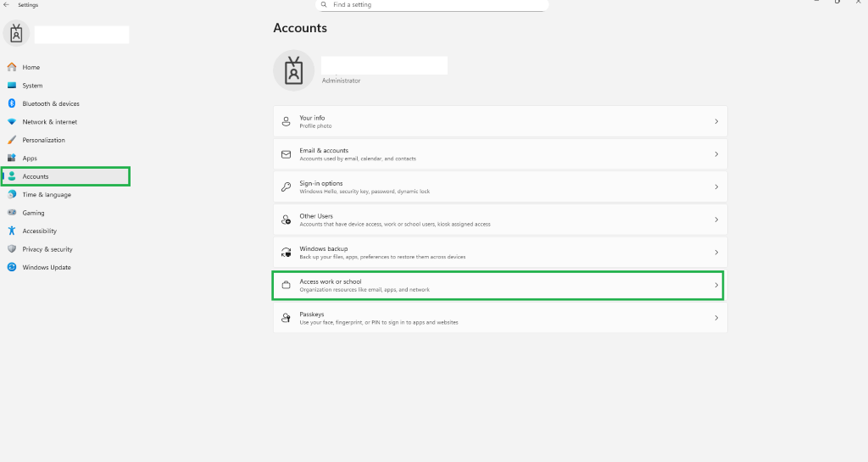Open System settings category

tap(65, 86)
